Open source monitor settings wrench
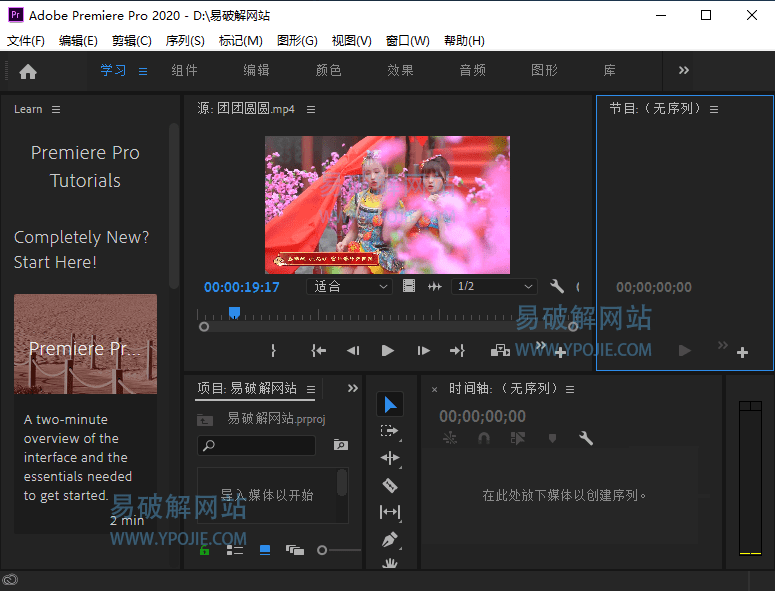Viewport: 775px width, 591px height. pyautogui.click(x=557, y=286)
